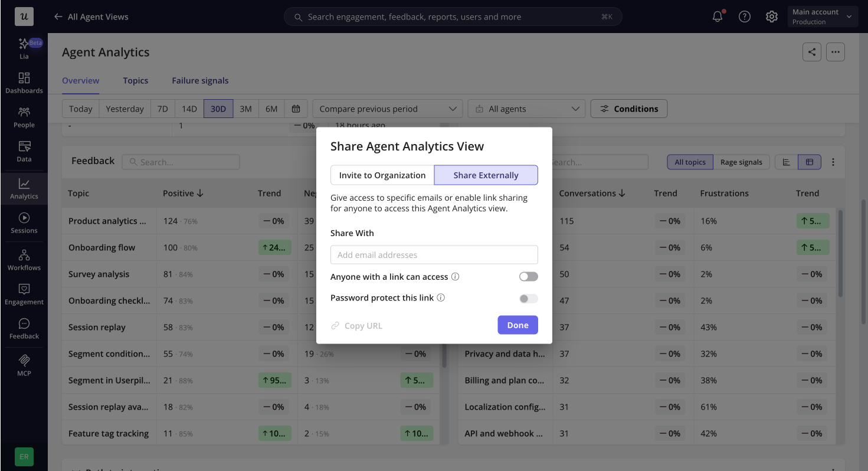The image size is (868, 471).
Task: Open Lia Beta assistant in sidebar
Action: tap(24, 49)
